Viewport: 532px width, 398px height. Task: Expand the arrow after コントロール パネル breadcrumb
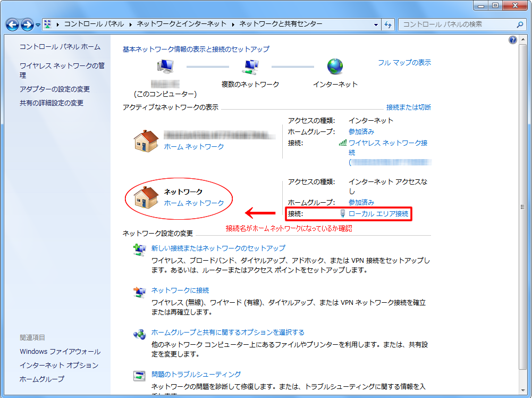(x=130, y=24)
